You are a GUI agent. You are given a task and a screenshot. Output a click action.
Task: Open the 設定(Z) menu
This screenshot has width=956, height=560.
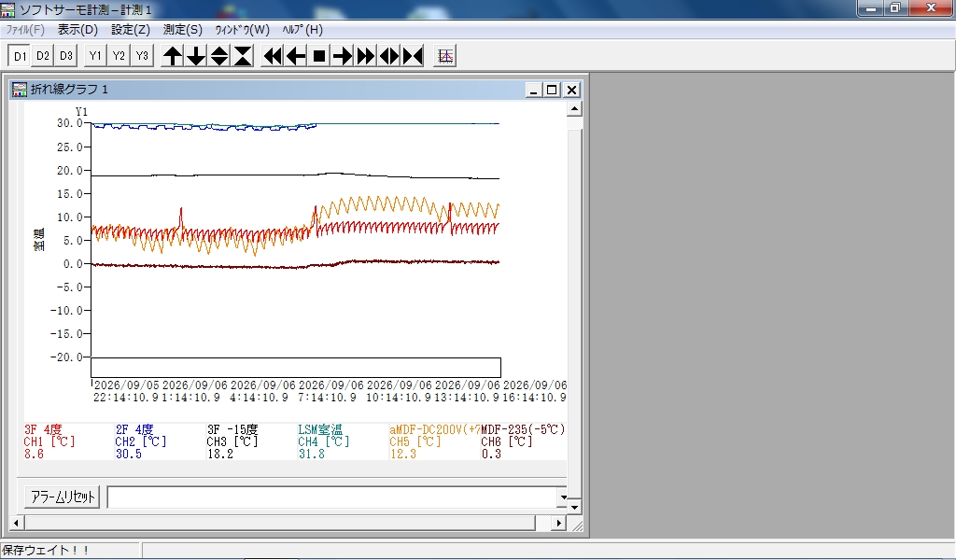(131, 29)
